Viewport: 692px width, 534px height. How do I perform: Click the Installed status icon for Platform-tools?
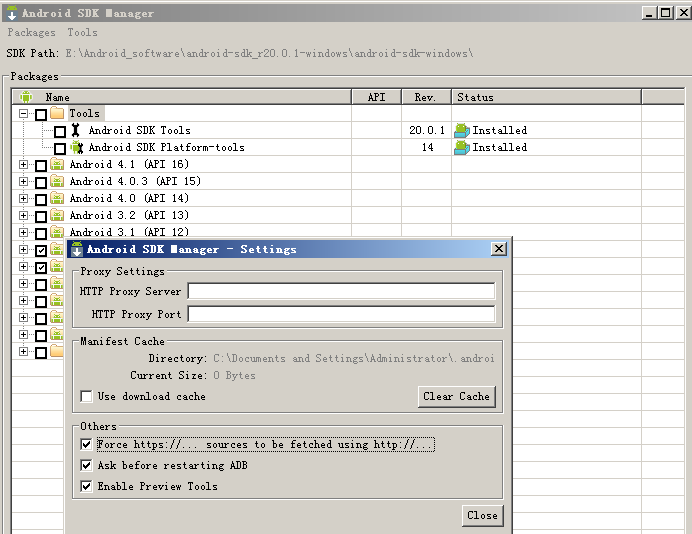pos(462,147)
